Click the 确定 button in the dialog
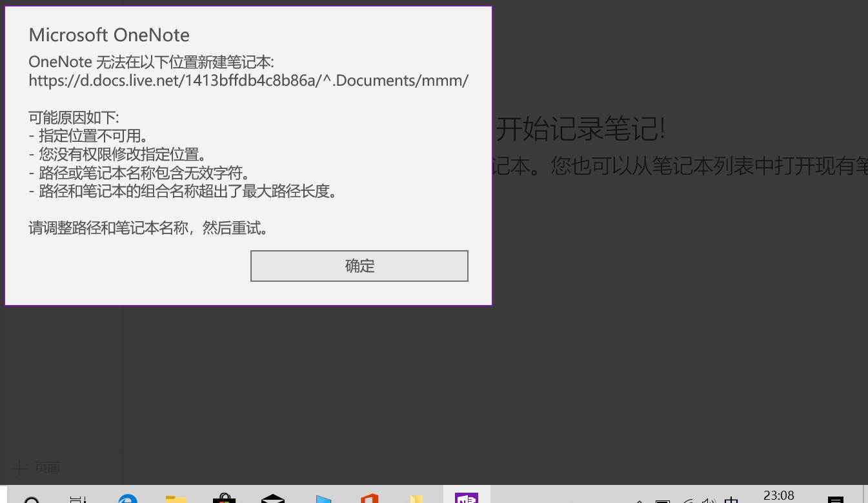 point(359,266)
